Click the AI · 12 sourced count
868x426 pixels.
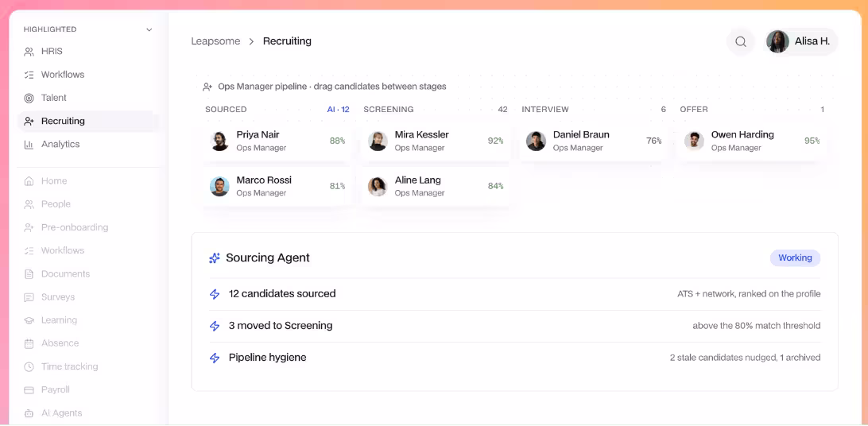[x=339, y=110]
